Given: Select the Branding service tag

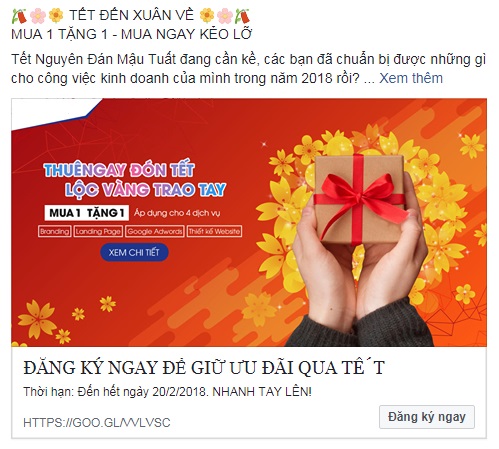Looking at the screenshot, I should point(54,231).
